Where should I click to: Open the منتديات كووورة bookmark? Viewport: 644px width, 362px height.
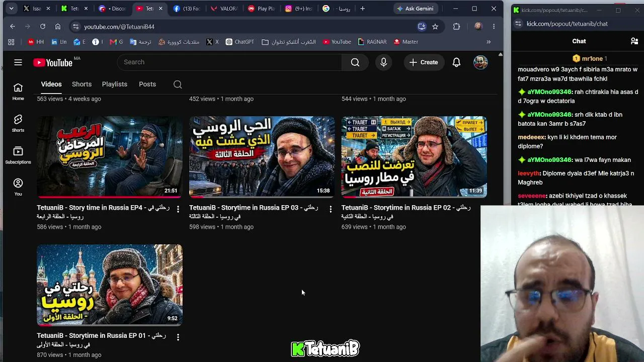click(179, 42)
